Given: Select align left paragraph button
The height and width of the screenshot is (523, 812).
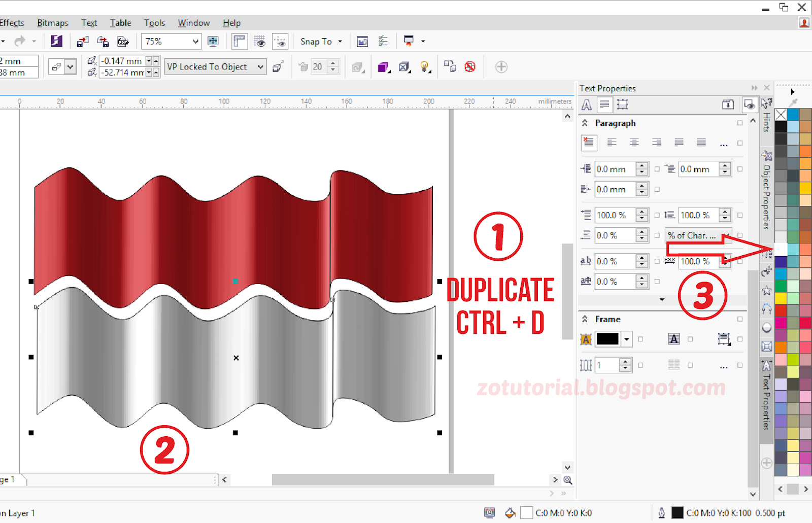Looking at the screenshot, I should click(x=612, y=143).
